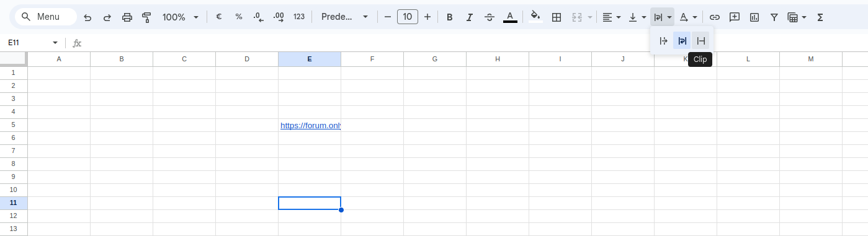This screenshot has height=236, width=868.
Task: Select the Overflow text wrapping option
Action: point(664,41)
